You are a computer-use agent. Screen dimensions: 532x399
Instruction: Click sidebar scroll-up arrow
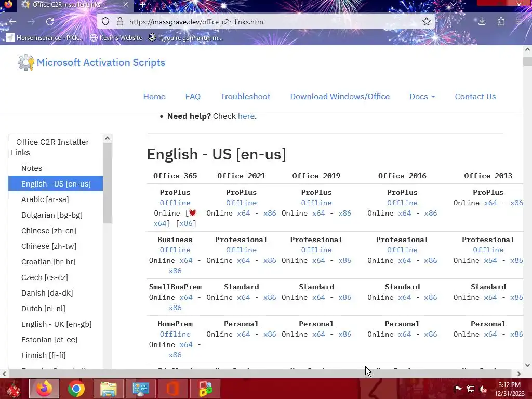[107, 138]
